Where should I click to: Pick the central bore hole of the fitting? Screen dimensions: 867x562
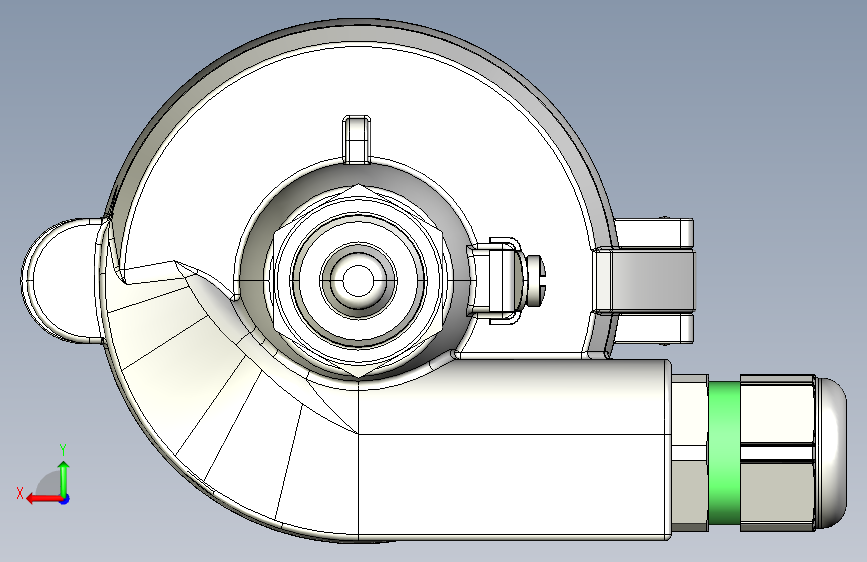(x=358, y=280)
